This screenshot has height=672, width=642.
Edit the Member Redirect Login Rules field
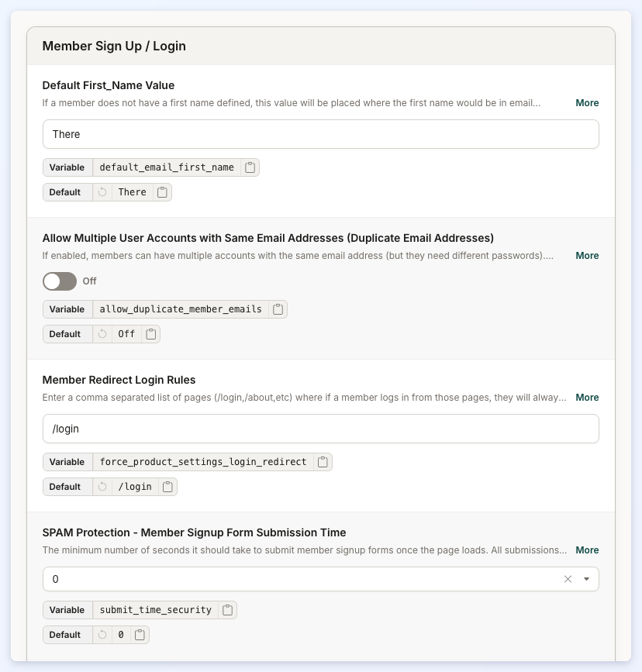pos(321,429)
